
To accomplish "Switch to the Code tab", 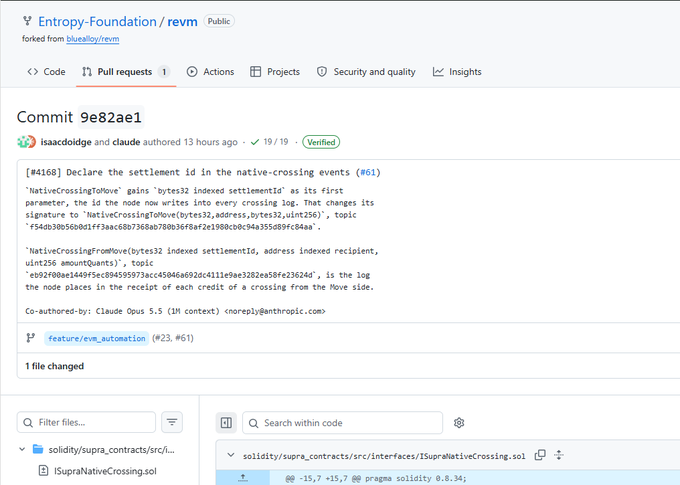I will pyautogui.click(x=46, y=72).
